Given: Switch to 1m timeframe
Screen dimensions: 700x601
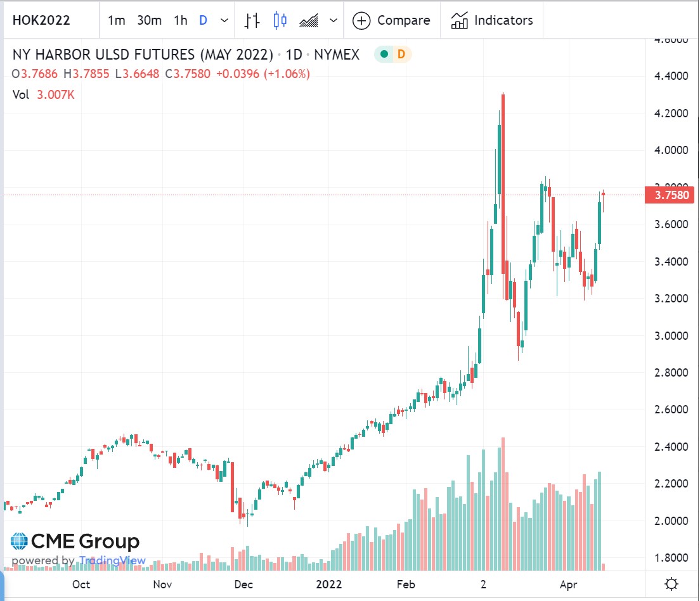Looking at the screenshot, I should coord(116,20).
